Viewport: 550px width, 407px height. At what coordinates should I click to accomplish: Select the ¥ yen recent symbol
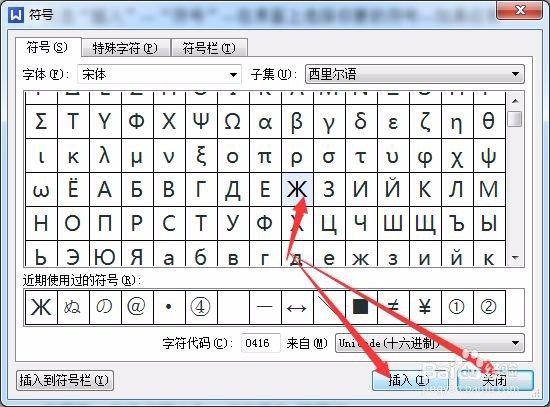pos(425,307)
